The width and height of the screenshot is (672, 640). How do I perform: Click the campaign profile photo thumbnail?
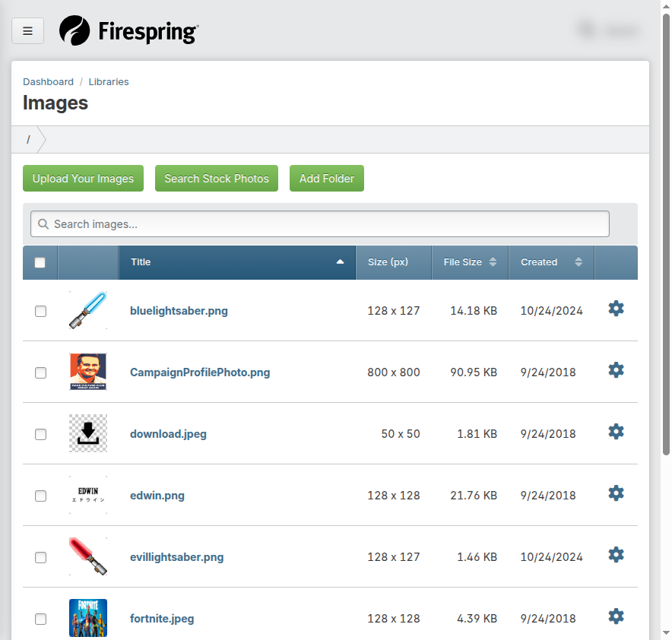(x=88, y=372)
